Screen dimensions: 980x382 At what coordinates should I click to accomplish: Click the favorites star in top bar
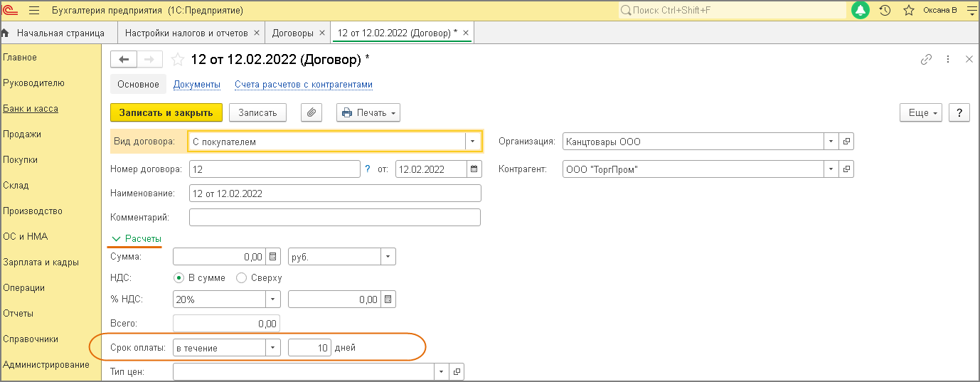click(x=908, y=11)
